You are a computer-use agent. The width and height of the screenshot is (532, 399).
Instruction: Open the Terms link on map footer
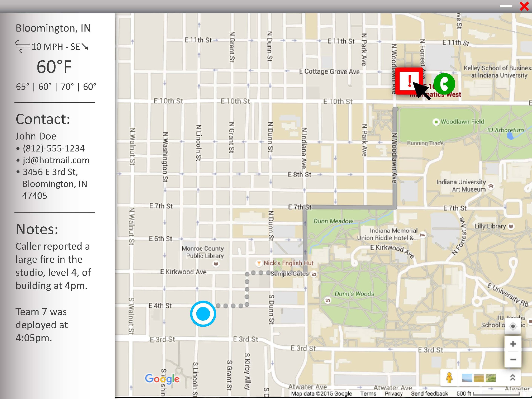(368, 393)
